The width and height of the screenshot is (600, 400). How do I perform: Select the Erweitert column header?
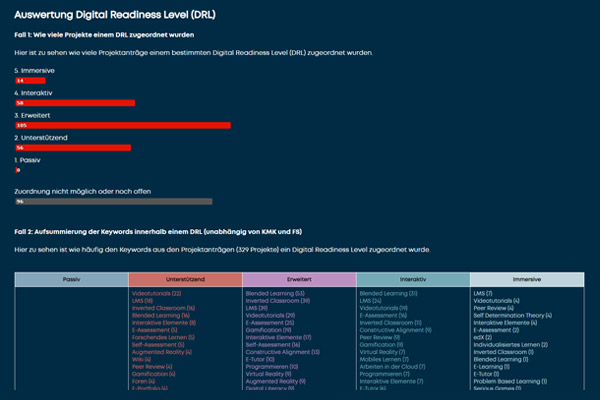(298, 279)
